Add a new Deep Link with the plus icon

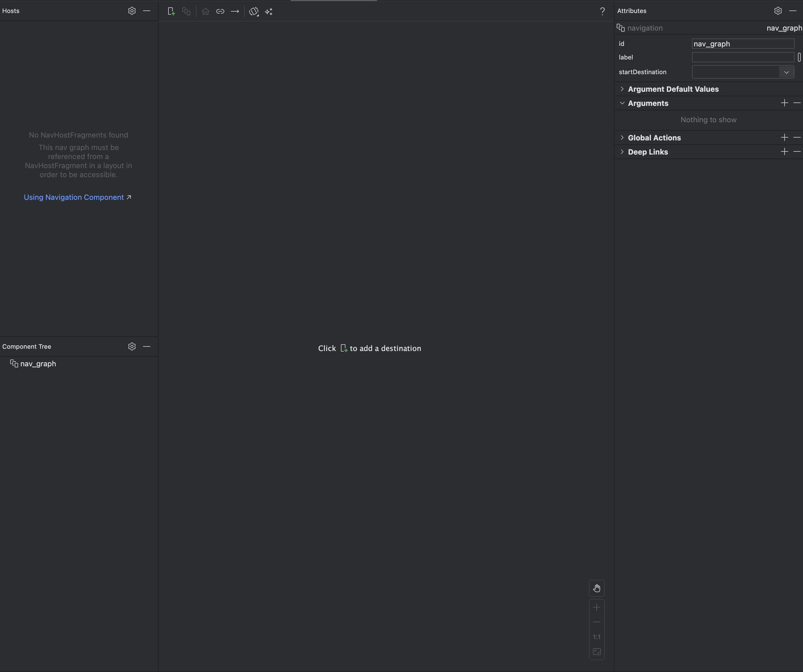(784, 152)
